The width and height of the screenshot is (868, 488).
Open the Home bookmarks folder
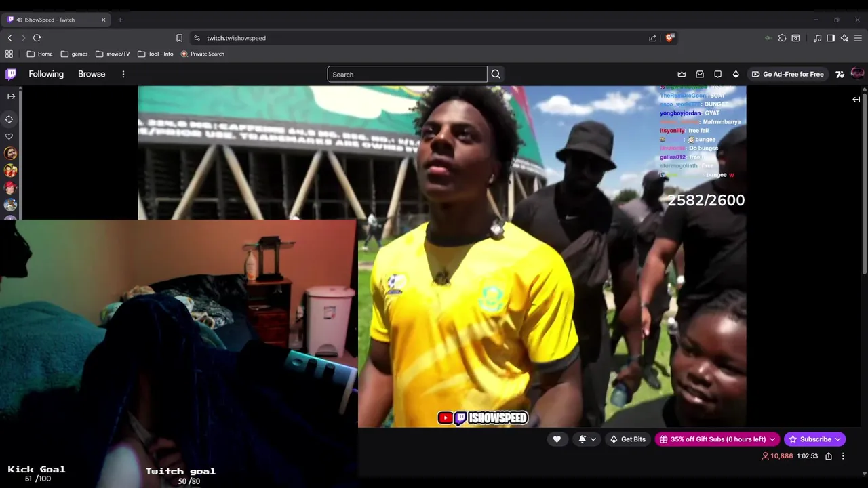click(39, 54)
